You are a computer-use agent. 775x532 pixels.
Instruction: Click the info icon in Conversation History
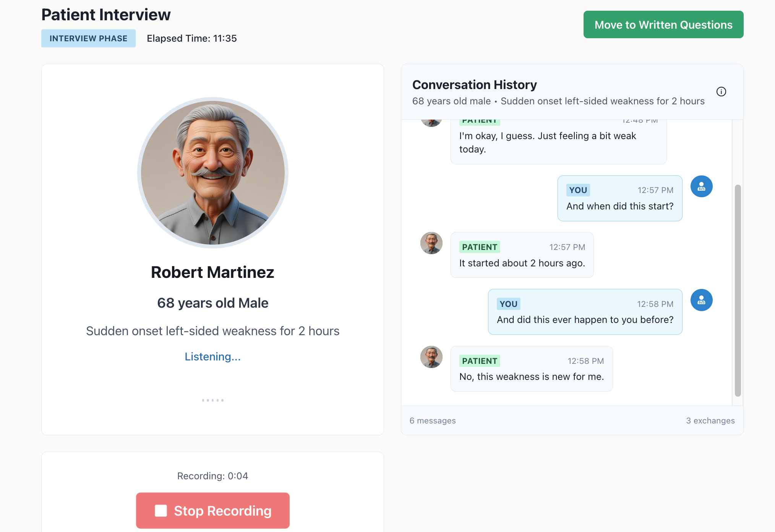tap(721, 92)
